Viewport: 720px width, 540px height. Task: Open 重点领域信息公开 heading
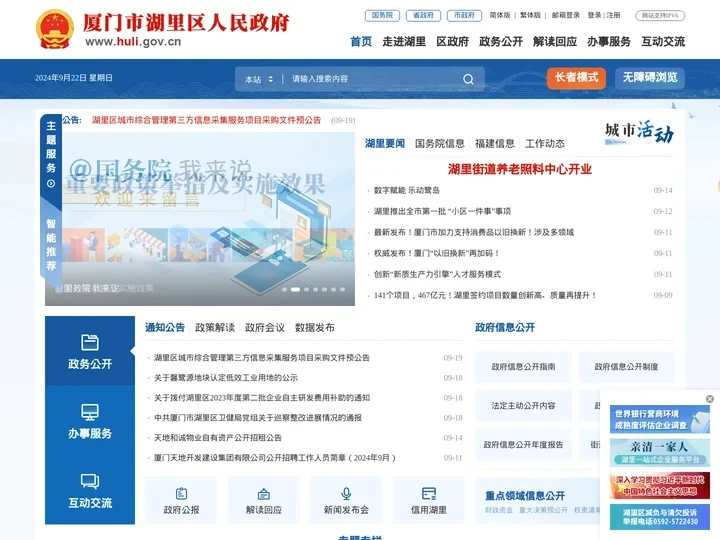(x=525, y=495)
